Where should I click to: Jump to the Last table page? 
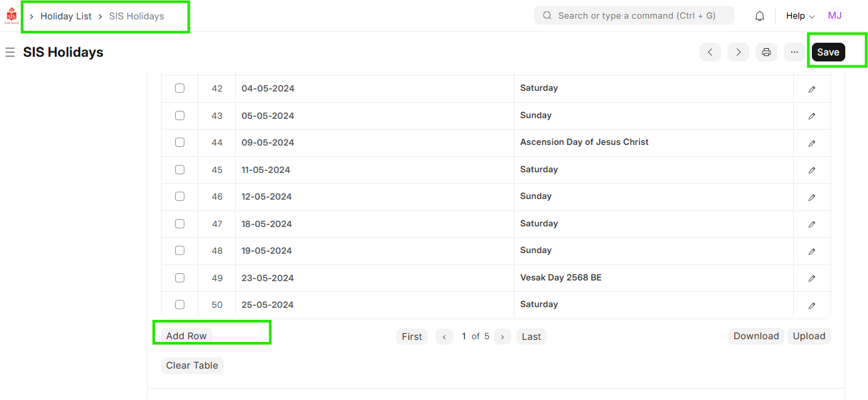click(x=531, y=337)
